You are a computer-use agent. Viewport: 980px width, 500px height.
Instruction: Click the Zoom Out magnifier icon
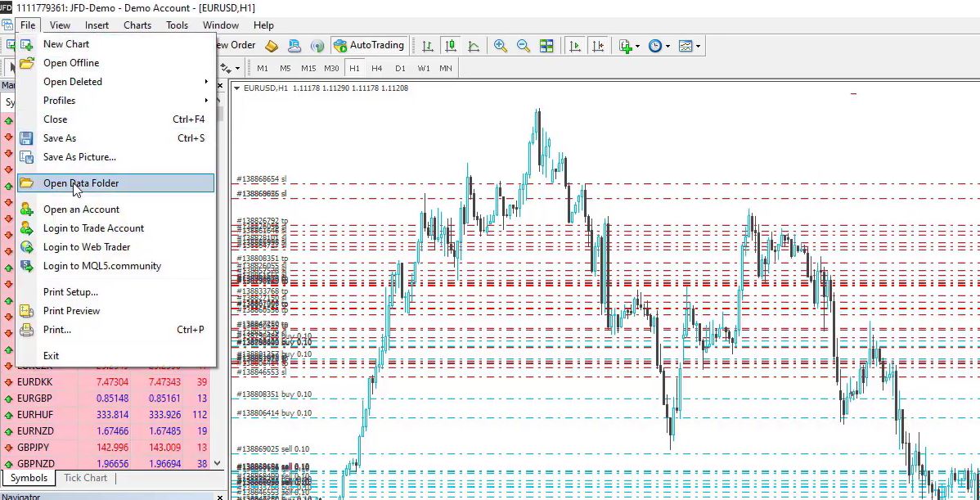[524, 46]
